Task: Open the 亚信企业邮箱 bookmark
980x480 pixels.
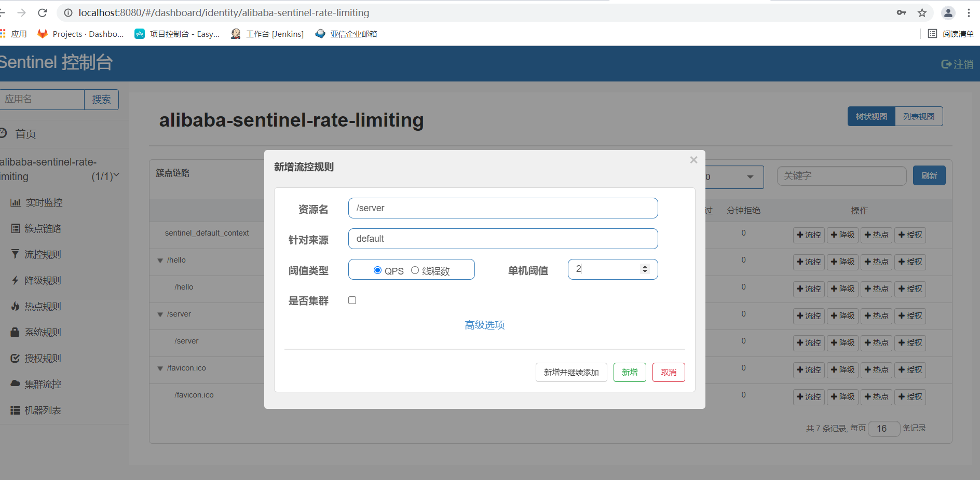Action: [347, 34]
